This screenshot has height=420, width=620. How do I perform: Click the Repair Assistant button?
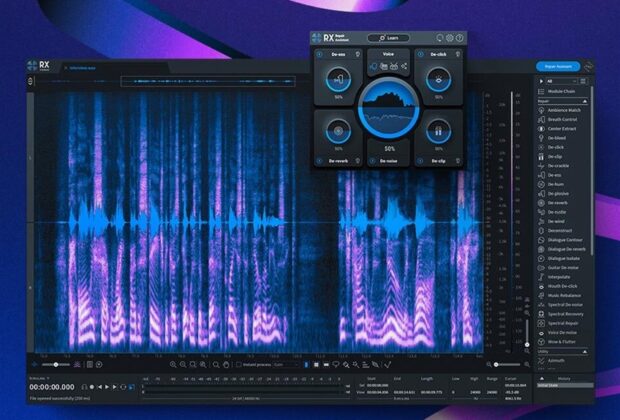tap(558, 66)
